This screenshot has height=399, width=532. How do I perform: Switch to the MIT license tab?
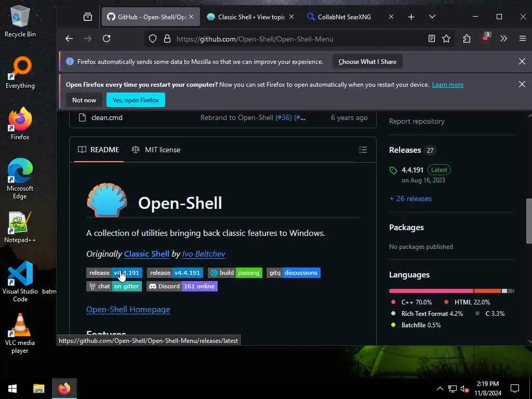(156, 150)
